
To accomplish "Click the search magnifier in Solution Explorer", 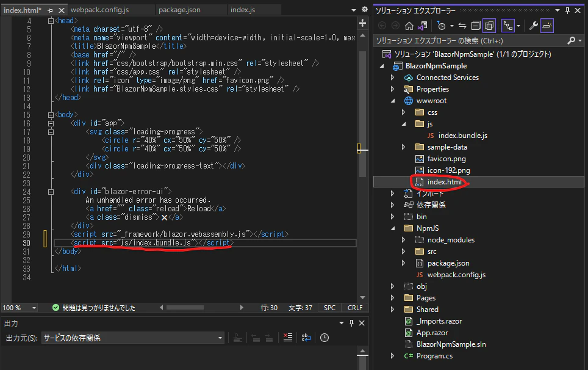I will [572, 40].
